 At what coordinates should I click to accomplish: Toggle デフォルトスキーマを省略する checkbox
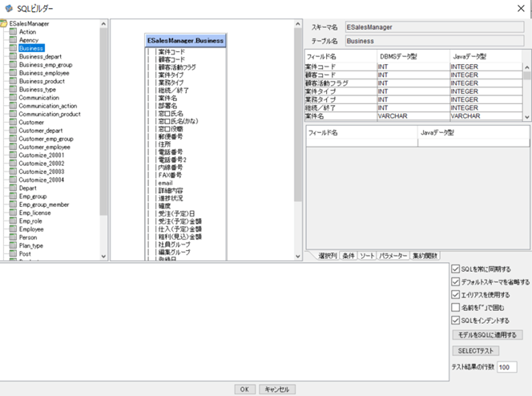(455, 282)
